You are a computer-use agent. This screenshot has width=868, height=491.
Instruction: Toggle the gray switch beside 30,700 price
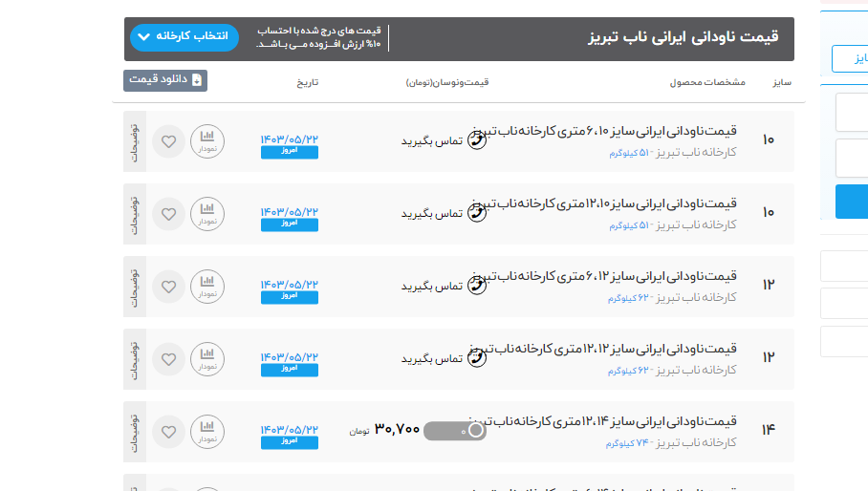[x=455, y=431]
